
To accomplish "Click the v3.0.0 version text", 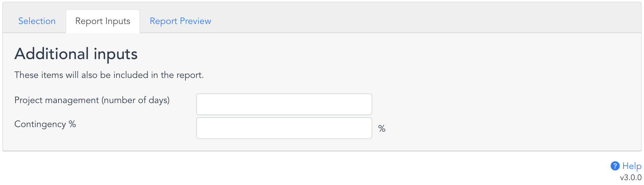I will click(x=631, y=178).
